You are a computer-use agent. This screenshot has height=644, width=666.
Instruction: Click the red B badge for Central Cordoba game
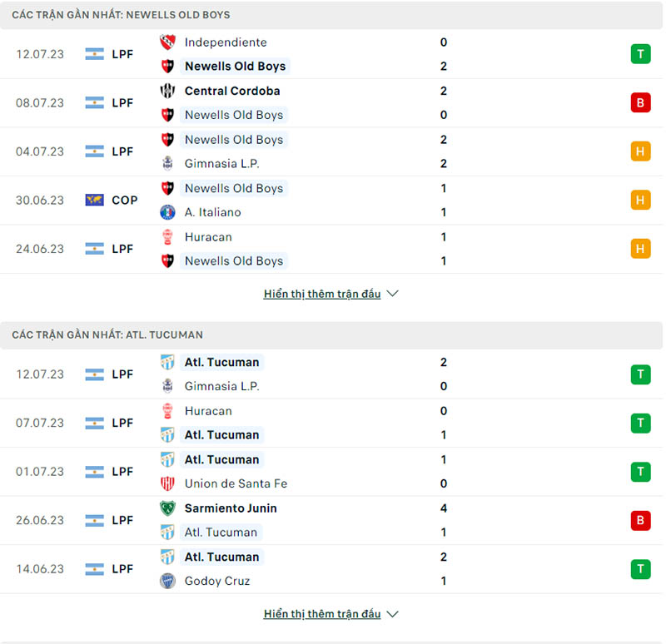click(x=640, y=102)
